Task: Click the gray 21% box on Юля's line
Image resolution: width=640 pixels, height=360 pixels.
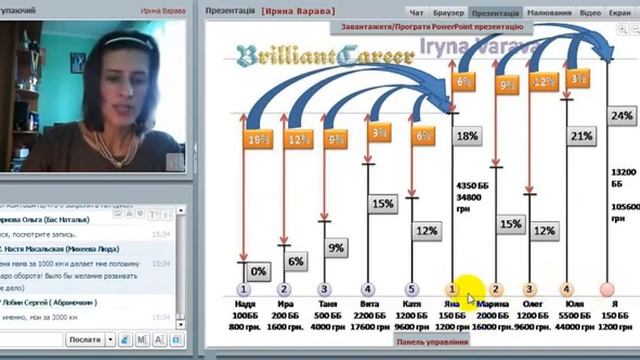Action: (581, 136)
